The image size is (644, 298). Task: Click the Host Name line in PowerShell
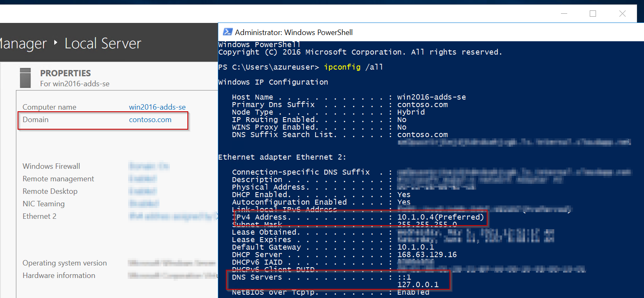(x=349, y=97)
